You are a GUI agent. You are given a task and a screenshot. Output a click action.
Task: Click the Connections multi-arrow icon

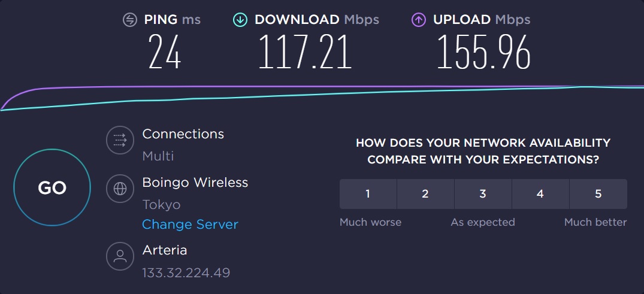120,141
